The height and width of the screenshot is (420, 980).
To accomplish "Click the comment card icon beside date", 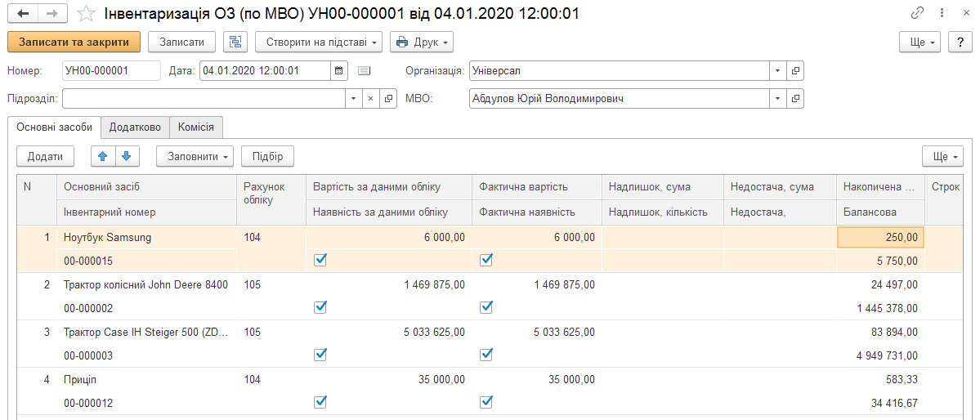I will click(365, 70).
